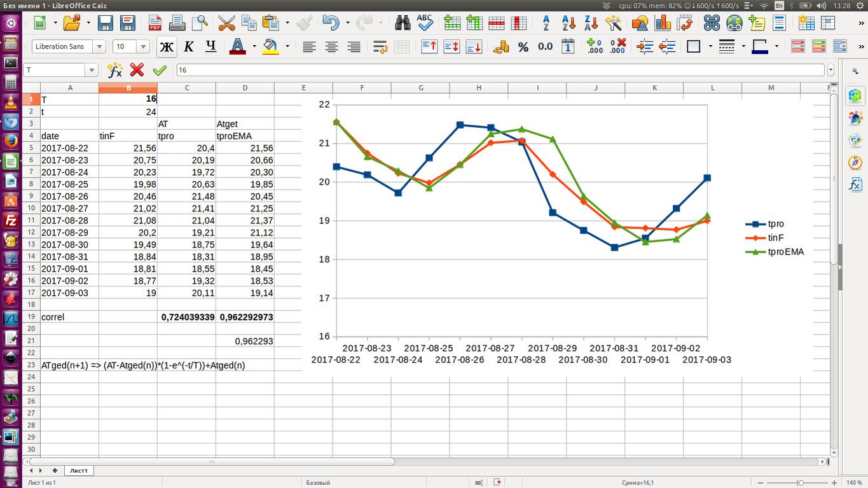Toggle underline formatting (Ч button)
Image resolution: width=868 pixels, height=488 pixels.
pyautogui.click(x=210, y=46)
